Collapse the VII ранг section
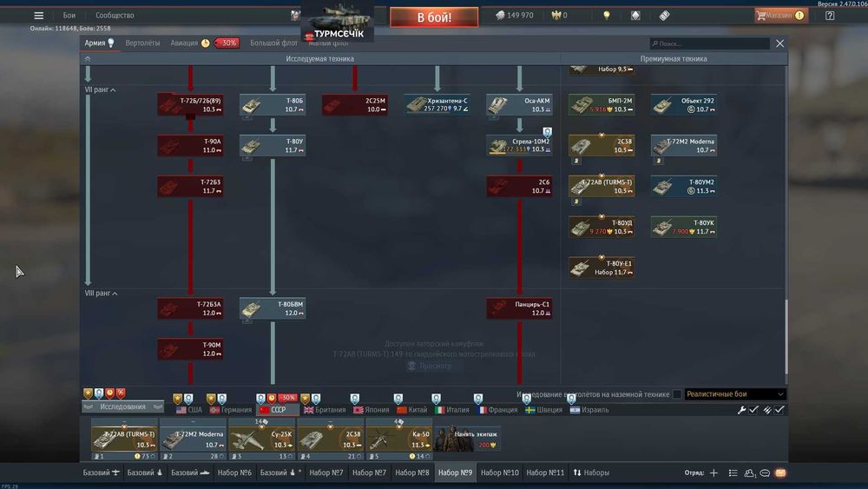This screenshot has height=489, width=868. [100, 89]
